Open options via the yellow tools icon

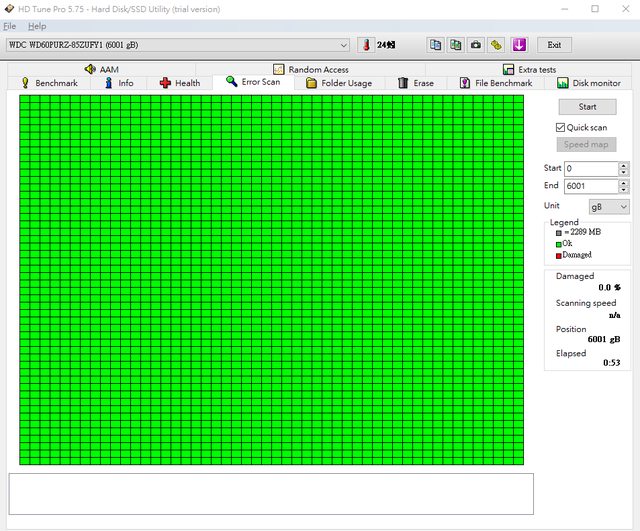pyautogui.click(x=495, y=45)
